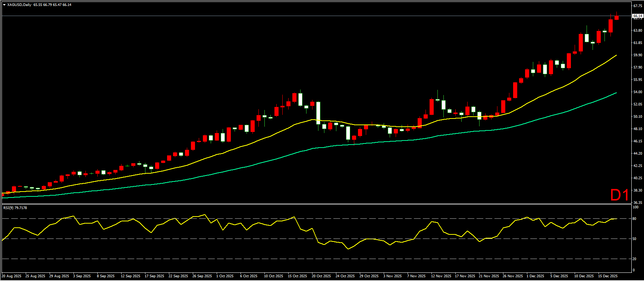Click the 3 Nov 2025 date label
644x281 pixels.
coord(392,276)
